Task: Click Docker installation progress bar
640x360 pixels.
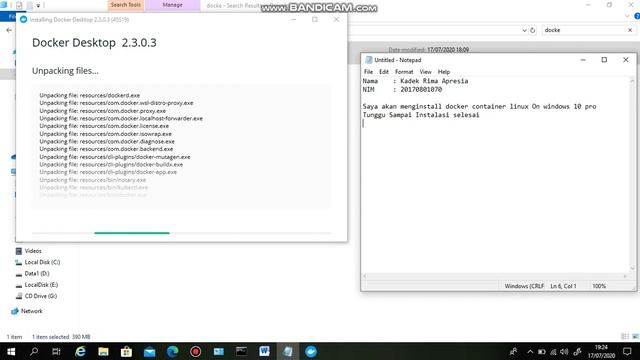Action: coord(181,233)
